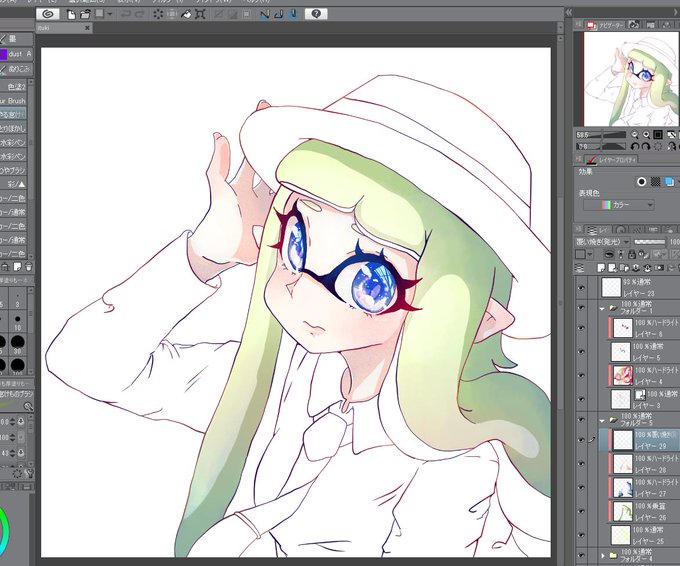Click the Fill bucket toolbar icon
Screen dimensions: 680x566
(186, 14)
